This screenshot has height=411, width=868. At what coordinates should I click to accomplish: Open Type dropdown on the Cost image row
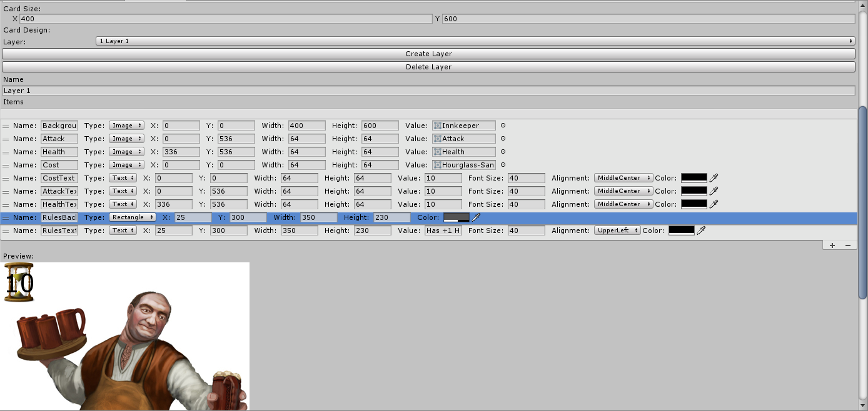pyautogui.click(x=127, y=165)
